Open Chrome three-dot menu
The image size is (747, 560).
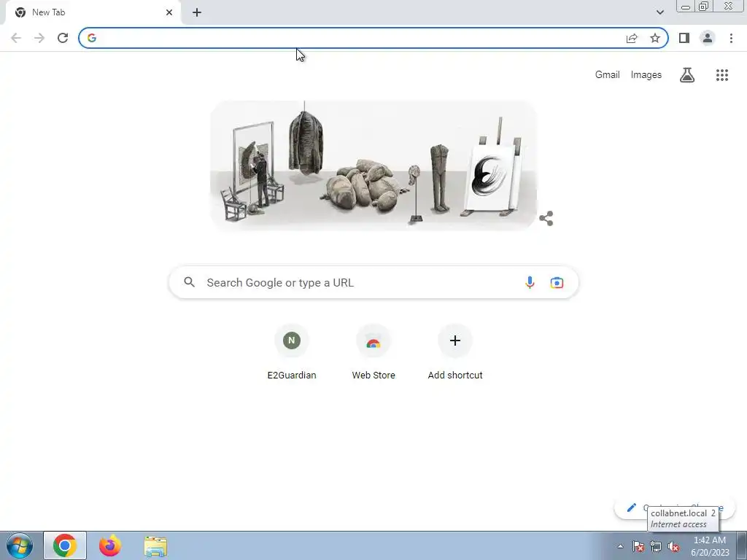(731, 38)
